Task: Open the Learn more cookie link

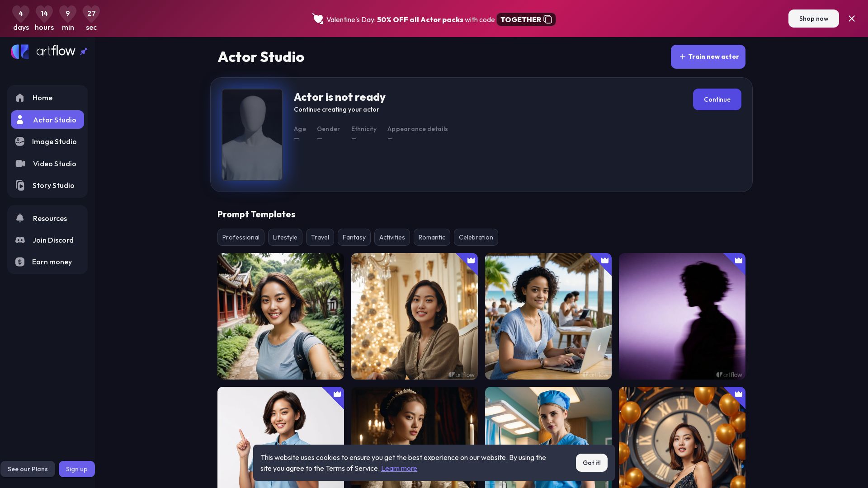Action: point(399,469)
